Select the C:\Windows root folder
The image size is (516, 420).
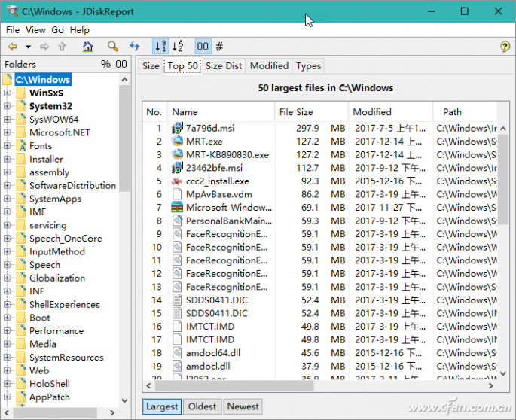[x=43, y=80]
